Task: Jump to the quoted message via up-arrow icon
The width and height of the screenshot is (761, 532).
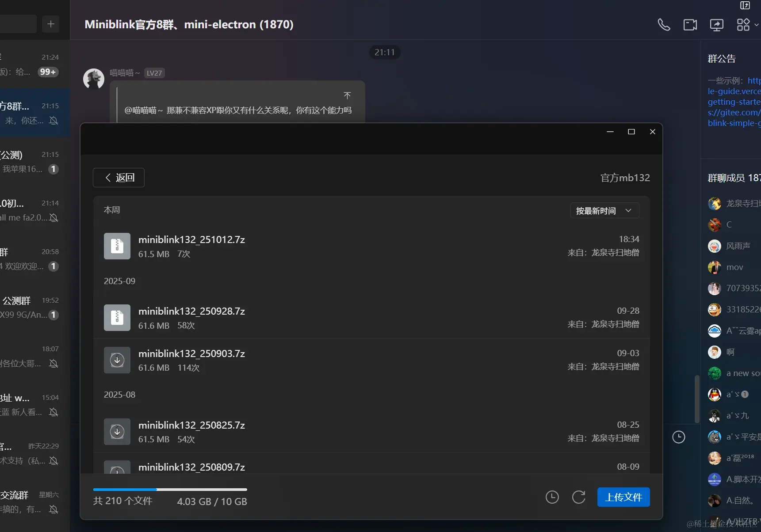Action: coord(347,95)
